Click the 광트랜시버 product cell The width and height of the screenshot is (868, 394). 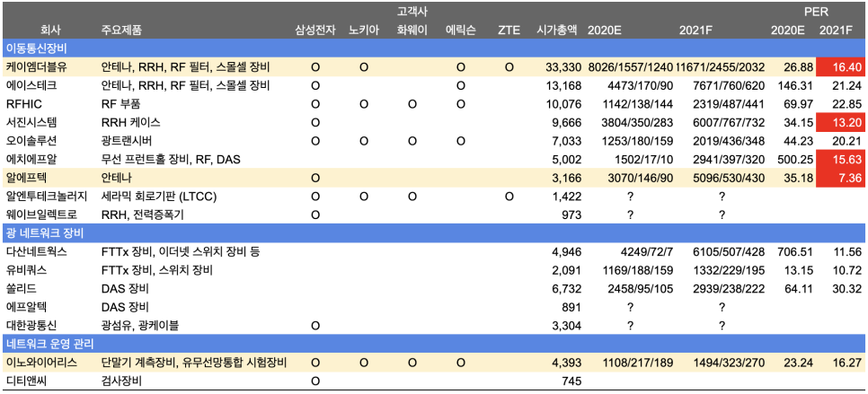[126, 142]
